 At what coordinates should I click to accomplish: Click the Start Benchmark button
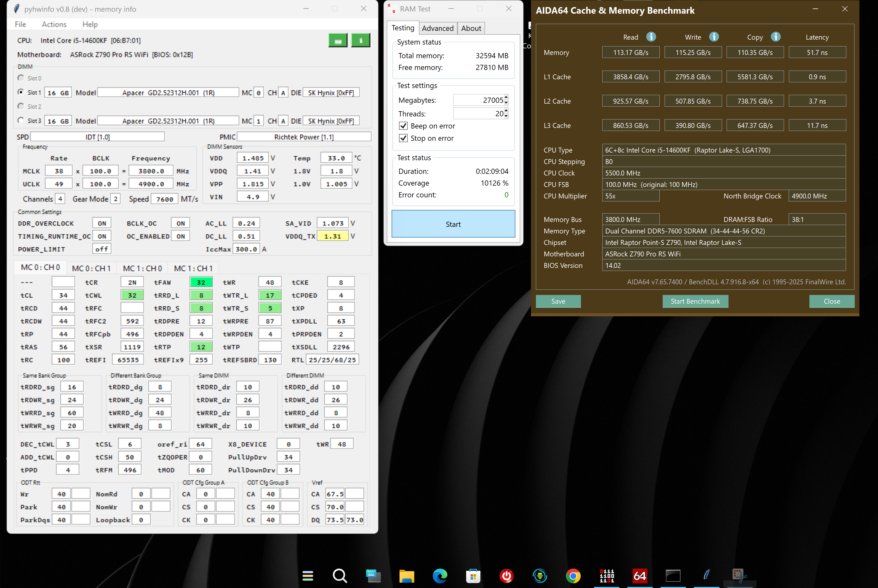tap(695, 302)
